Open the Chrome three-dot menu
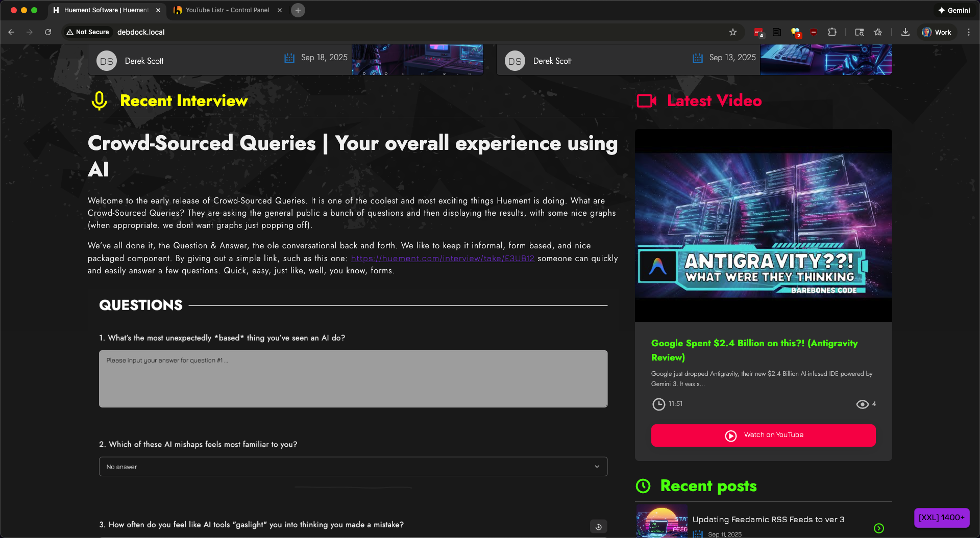980x538 pixels. tap(969, 32)
